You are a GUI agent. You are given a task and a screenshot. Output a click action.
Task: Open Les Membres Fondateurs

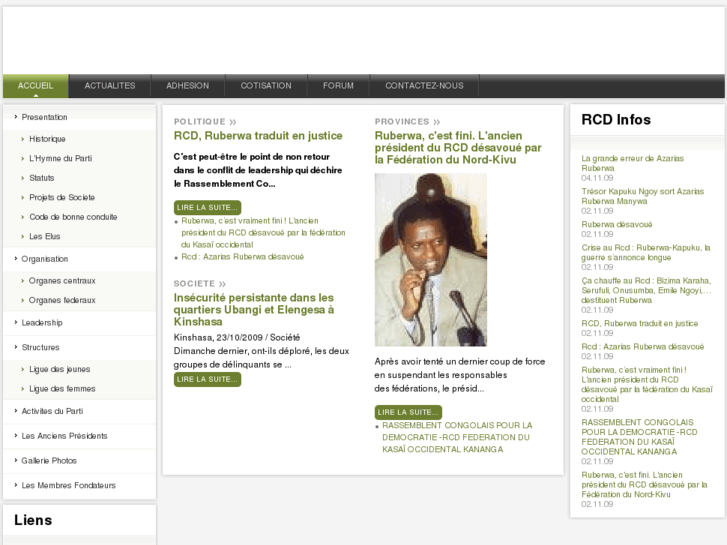pyautogui.click(x=69, y=485)
